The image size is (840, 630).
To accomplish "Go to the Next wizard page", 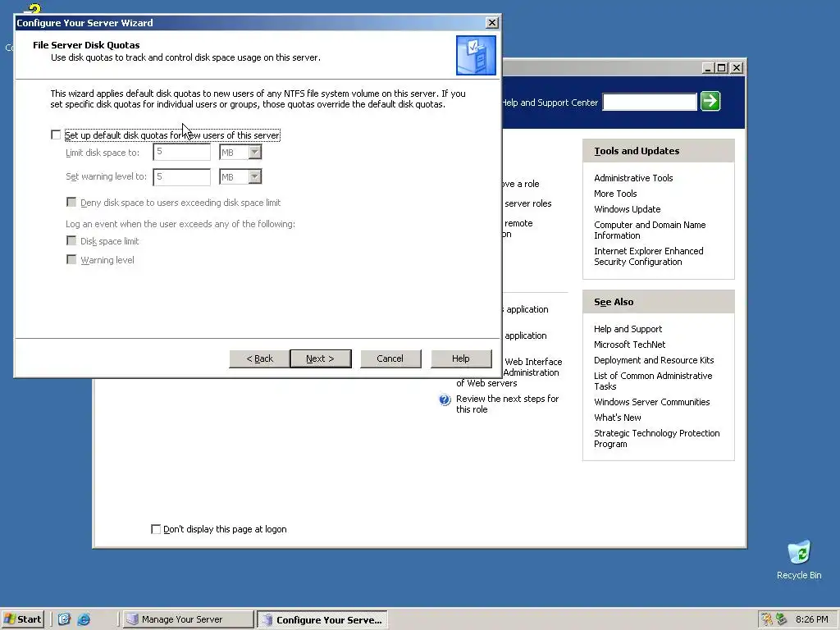I will [x=321, y=358].
